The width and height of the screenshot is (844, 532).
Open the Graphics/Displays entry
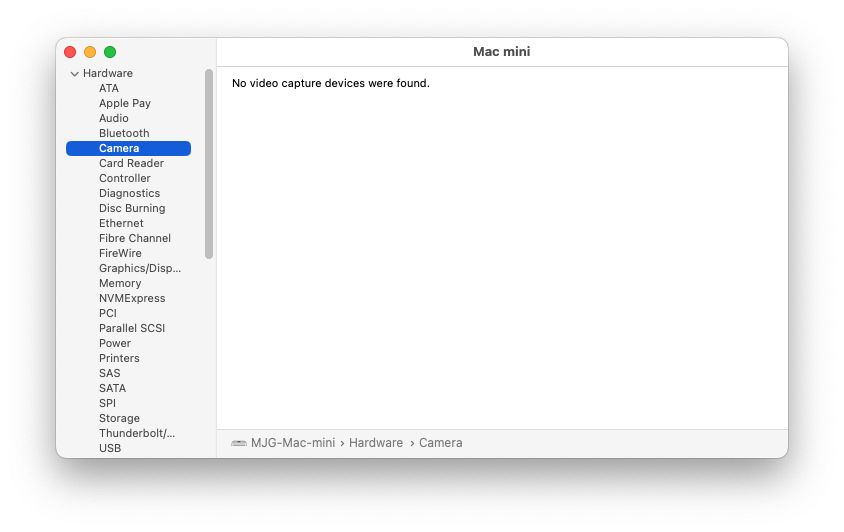[140, 268]
